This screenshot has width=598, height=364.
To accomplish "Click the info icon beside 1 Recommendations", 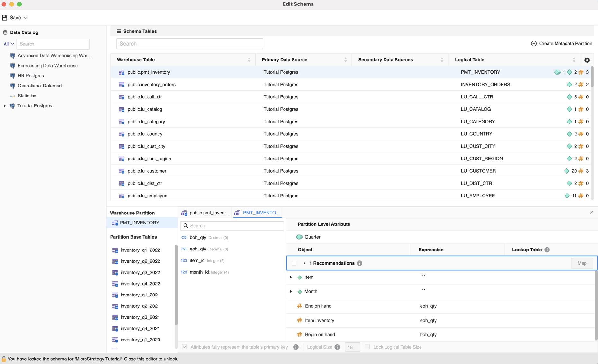I will pos(359,263).
